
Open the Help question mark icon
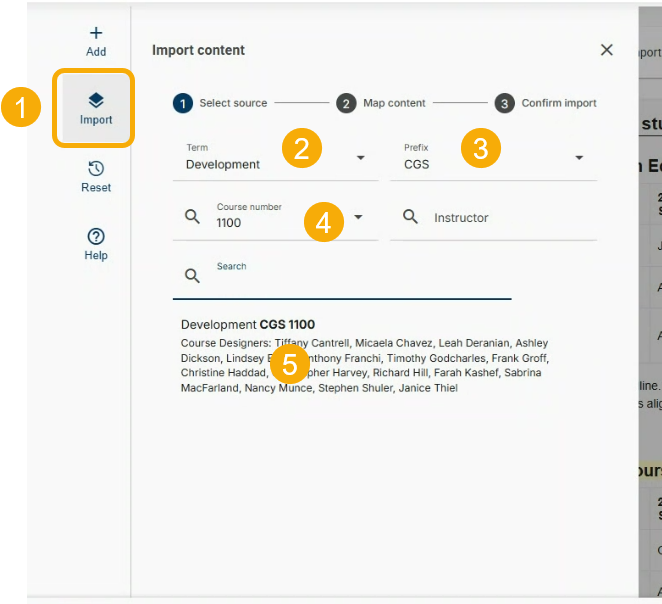(x=96, y=236)
